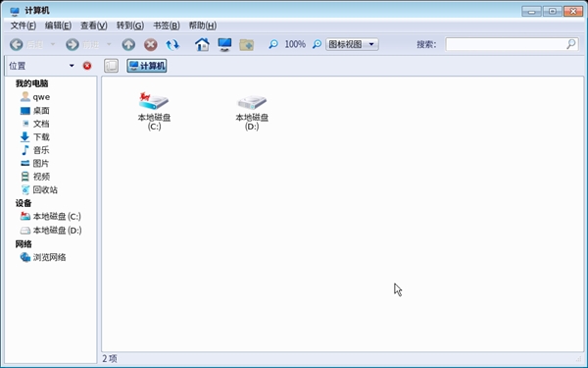This screenshot has height=368, width=588.
Task: Click the Computer toolbar icon
Action: point(224,45)
